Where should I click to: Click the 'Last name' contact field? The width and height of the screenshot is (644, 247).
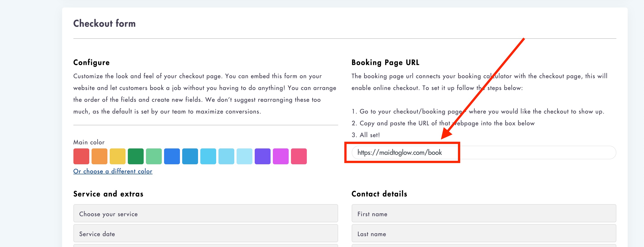(x=484, y=233)
